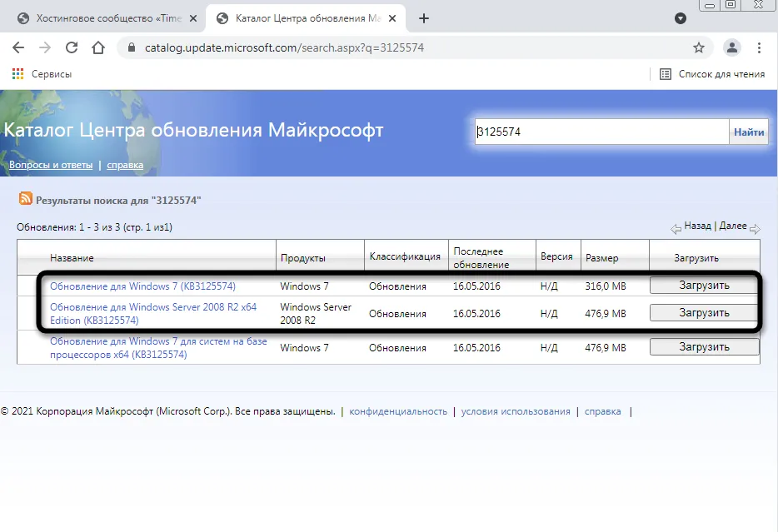Open the конфиденциальность footer link
This screenshot has height=532, width=778.
398,411
